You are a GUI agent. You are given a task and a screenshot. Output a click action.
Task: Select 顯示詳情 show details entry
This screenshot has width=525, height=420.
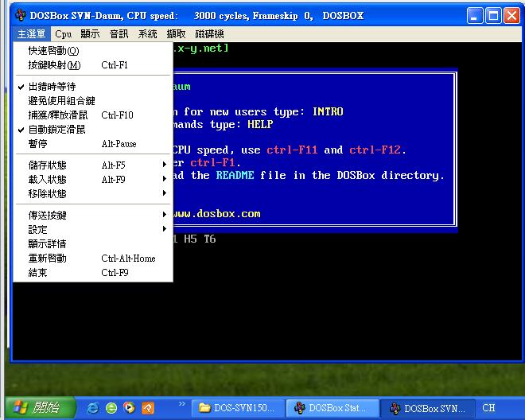(93, 244)
